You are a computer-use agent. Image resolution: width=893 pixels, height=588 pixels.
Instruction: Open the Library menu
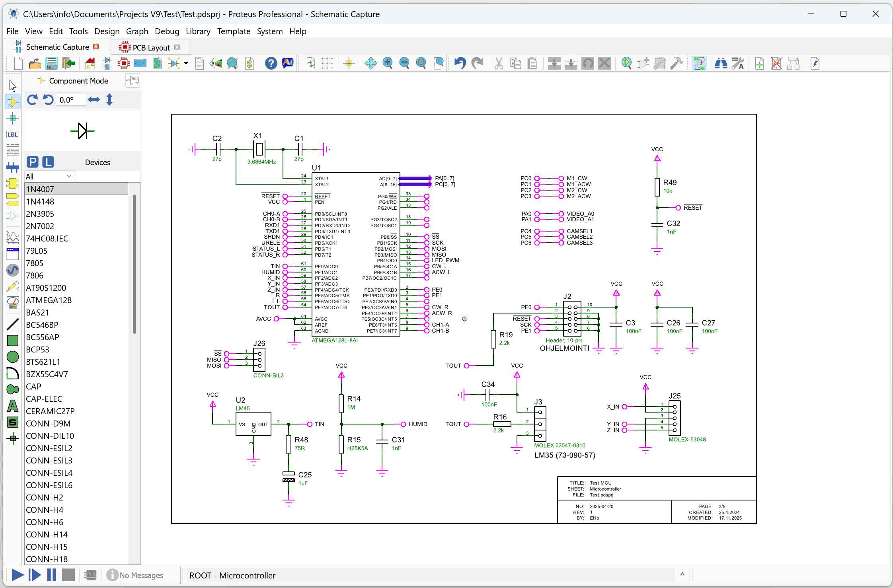coord(198,31)
